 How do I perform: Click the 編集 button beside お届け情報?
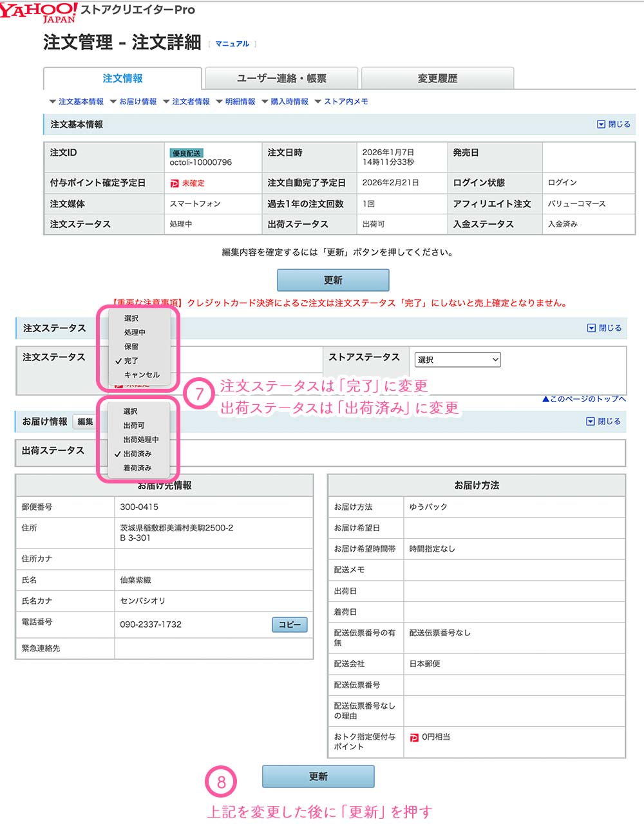click(85, 422)
